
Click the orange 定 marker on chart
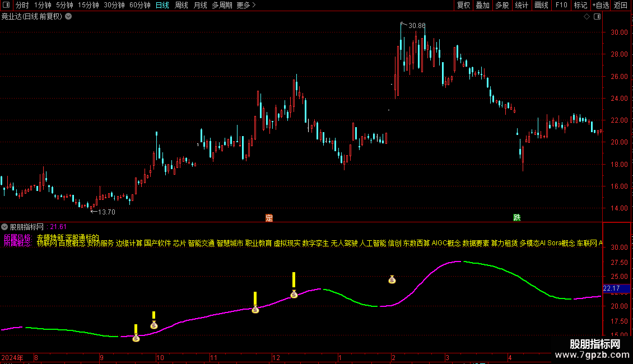269,218
